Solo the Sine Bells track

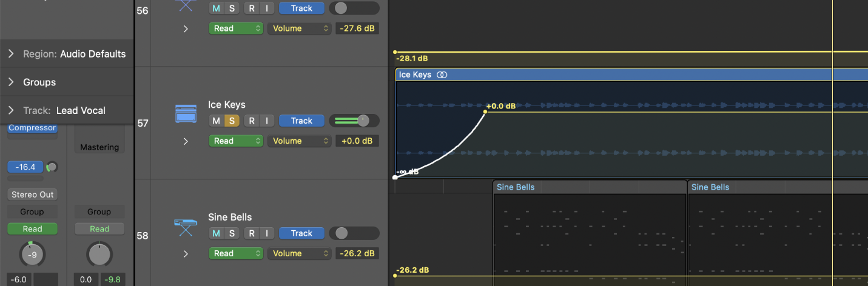click(x=231, y=233)
